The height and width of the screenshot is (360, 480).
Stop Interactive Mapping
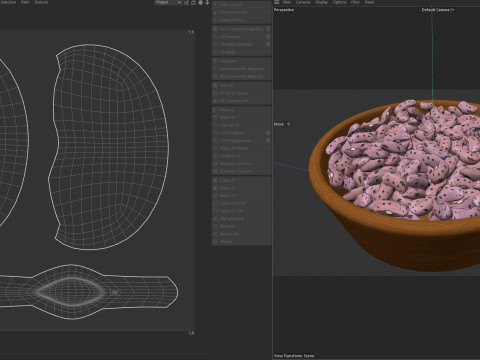[242, 76]
